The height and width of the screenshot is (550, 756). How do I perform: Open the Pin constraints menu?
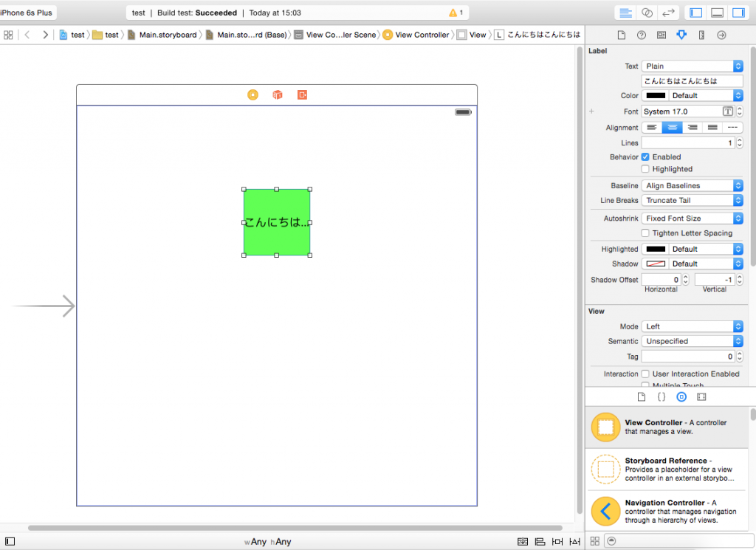558,541
